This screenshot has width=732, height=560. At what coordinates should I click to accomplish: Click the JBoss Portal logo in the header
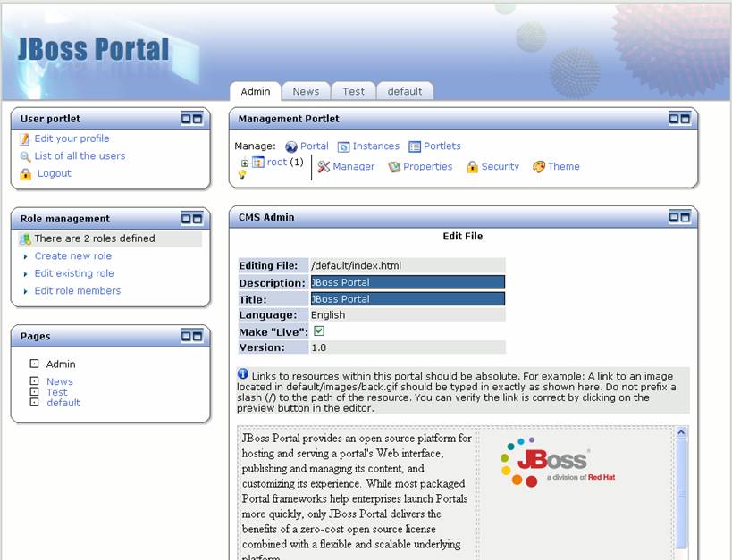pyautogui.click(x=93, y=49)
